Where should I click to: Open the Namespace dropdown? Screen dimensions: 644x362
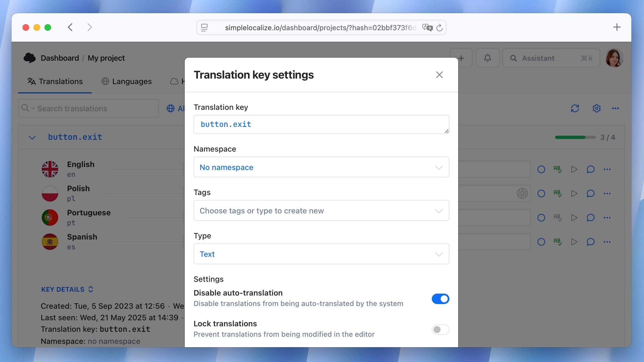pyautogui.click(x=321, y=167)
